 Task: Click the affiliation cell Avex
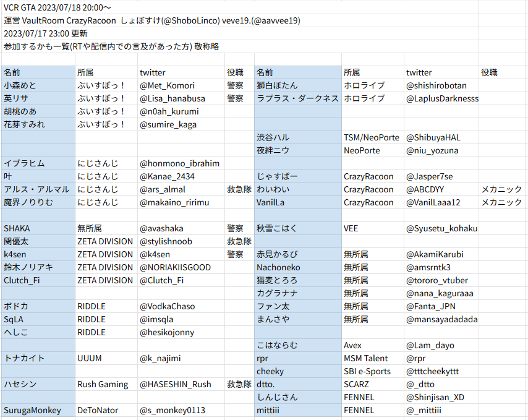pyautogui.click(x=373, y=345)
